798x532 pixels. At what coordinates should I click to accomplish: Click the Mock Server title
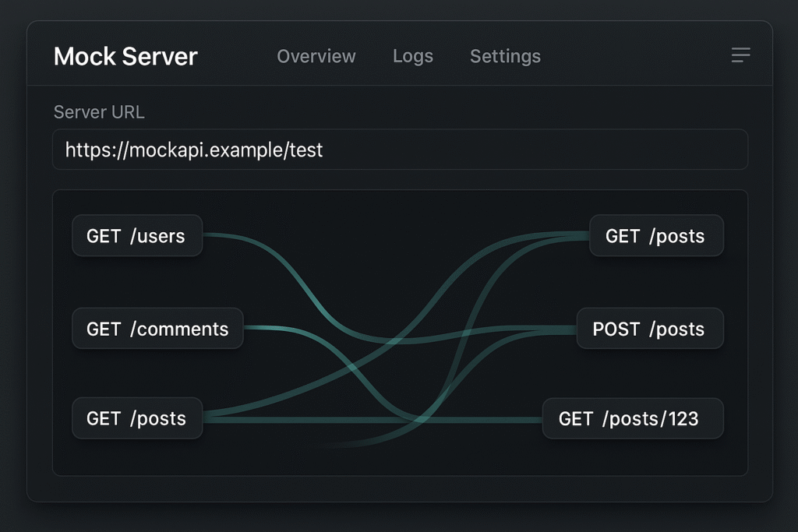point(125,56)
